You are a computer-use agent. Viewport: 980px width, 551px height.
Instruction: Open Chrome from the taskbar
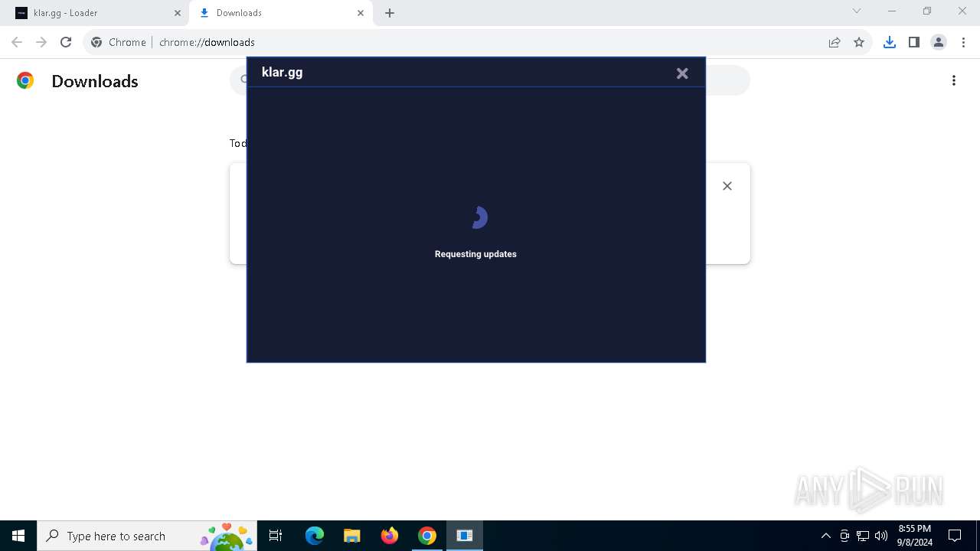(427, 536)
